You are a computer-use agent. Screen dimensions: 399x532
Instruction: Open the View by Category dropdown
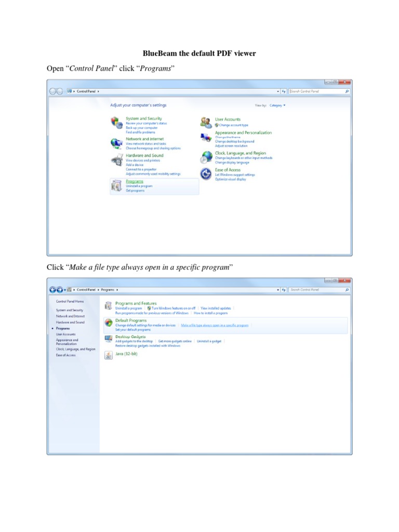click(277, 105)
